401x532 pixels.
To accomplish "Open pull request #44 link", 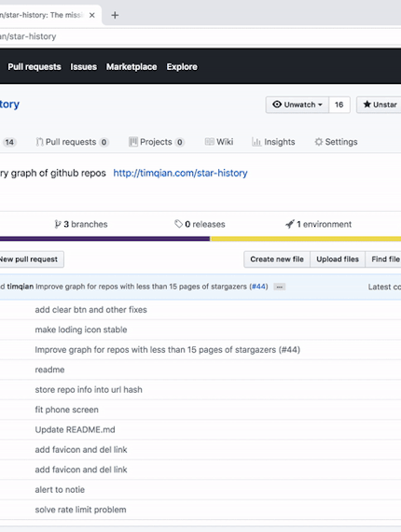I will (259, 287).
